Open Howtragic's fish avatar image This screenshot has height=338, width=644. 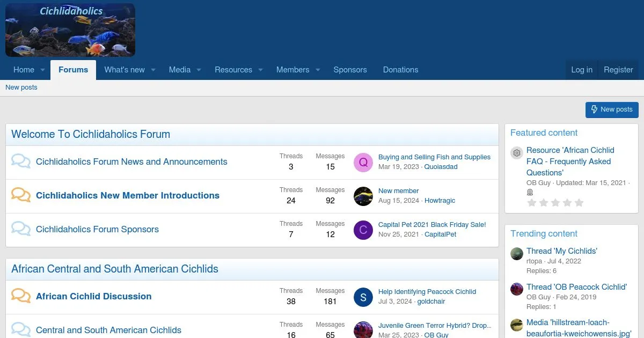pos(363,196)
